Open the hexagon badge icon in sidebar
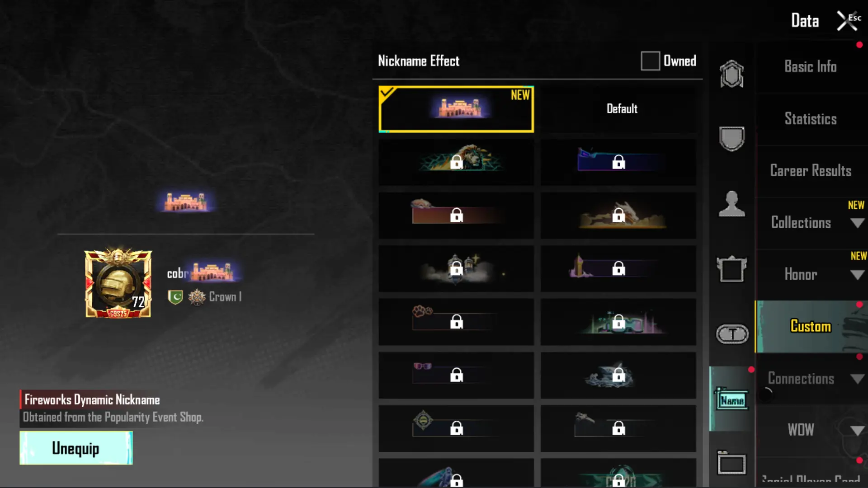868x488 pixels. coord(731,74)
